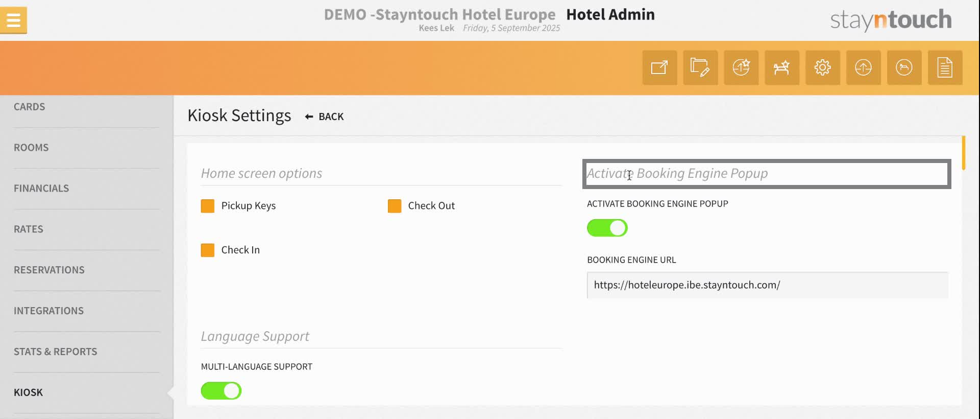
Task: Click the Kees Lek user name
Action: (436, 28)
